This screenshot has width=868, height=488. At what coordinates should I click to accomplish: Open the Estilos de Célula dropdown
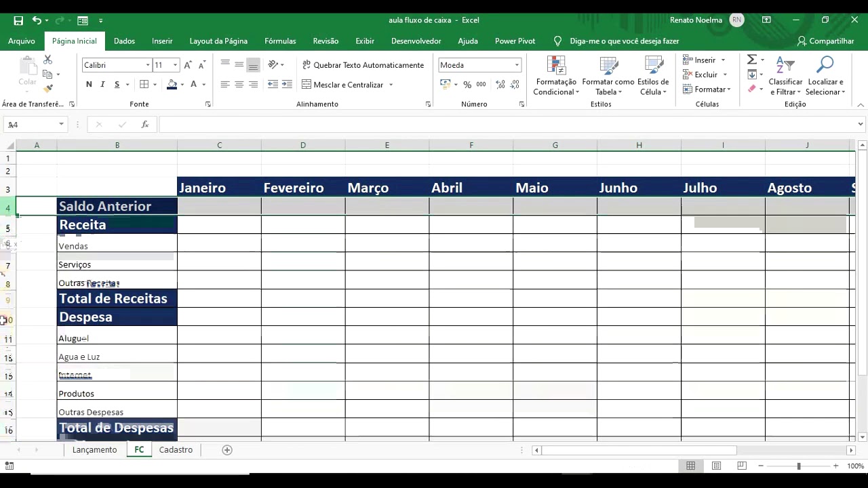(x=654, y=76)
